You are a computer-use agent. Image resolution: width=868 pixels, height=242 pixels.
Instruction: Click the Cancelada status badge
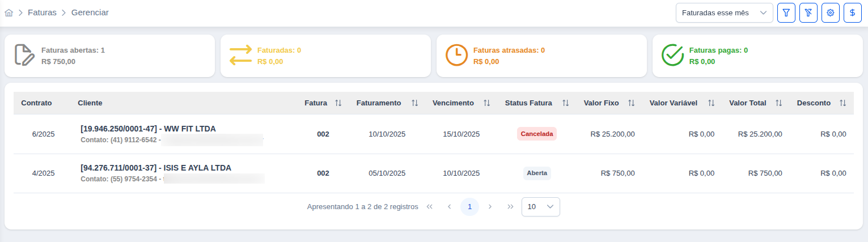tap(536, 134)
